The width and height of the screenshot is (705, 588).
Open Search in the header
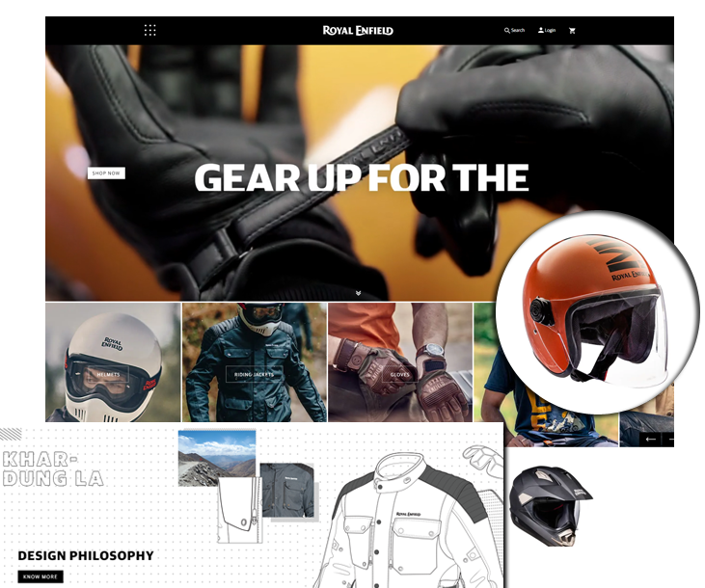(514, 31)
